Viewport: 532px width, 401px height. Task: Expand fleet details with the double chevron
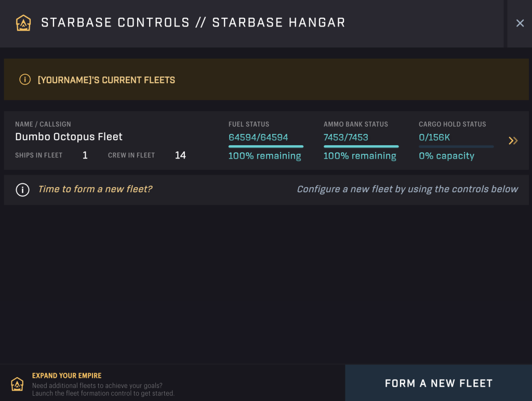tap(513, 140)
